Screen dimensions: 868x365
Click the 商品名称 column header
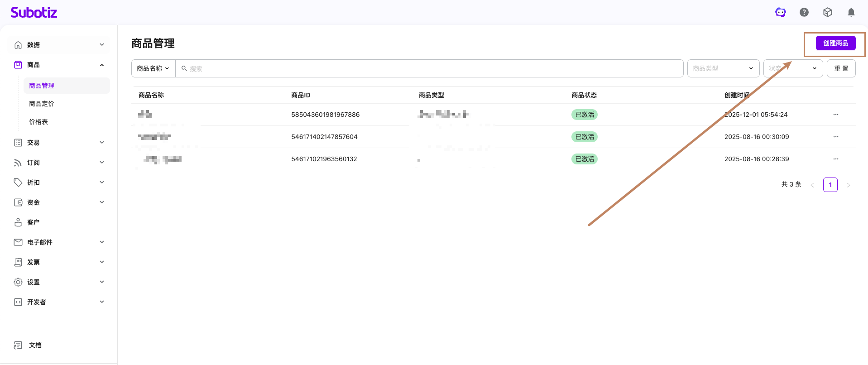click(151, 95)
